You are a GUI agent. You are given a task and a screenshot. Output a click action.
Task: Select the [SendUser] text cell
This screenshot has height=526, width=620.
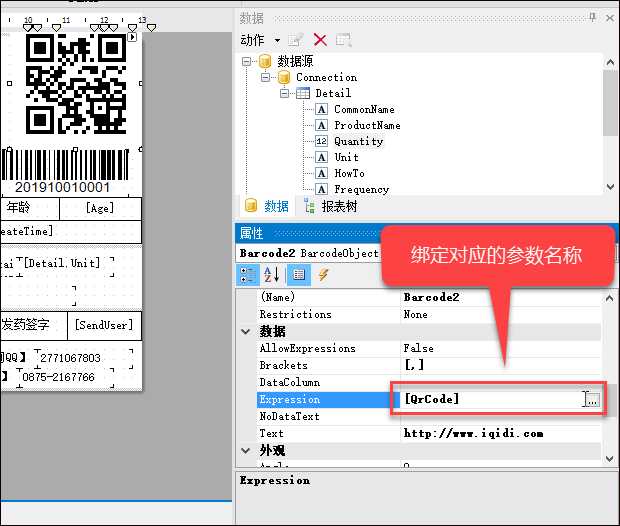tap(104, 325)
